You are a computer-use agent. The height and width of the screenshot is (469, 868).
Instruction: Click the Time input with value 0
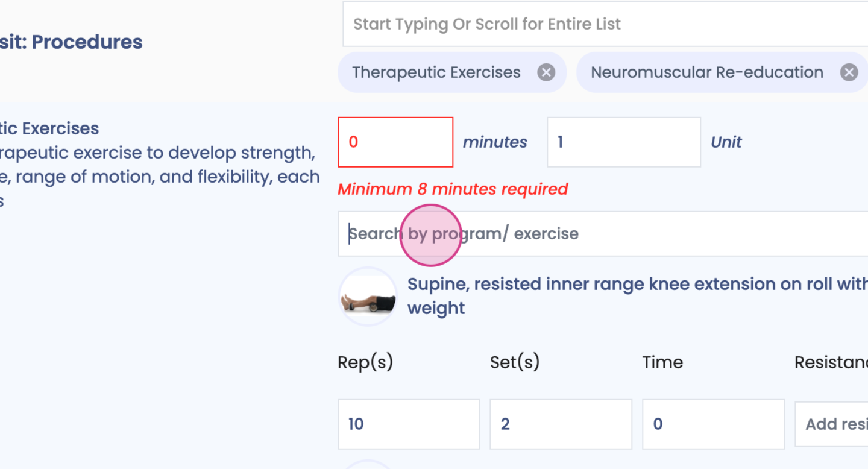(713, 424)
